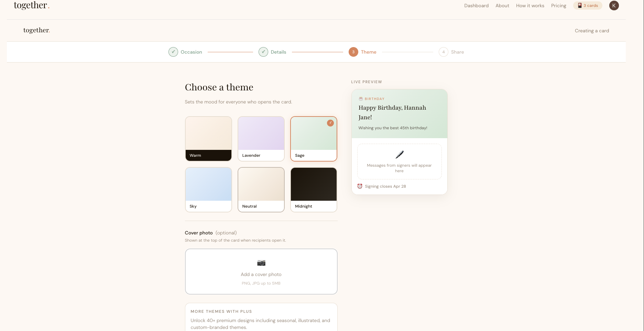Image resolution: width=644 pixels, height=331 pixels.
Task: Click the LIVE PREVIEW label
Action: 367,82
